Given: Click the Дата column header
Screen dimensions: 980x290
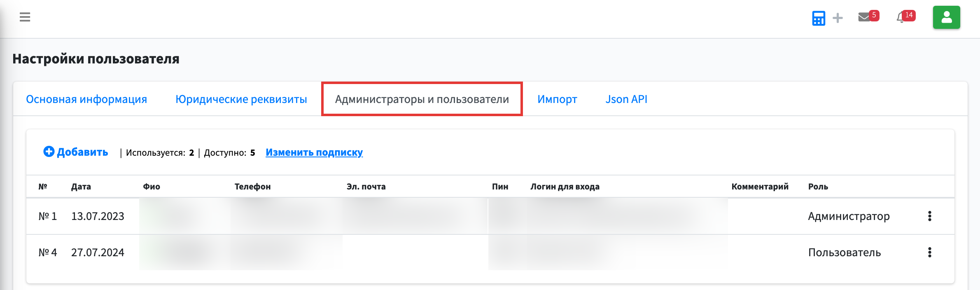Looking at the screenshot, I should (81, 187).
